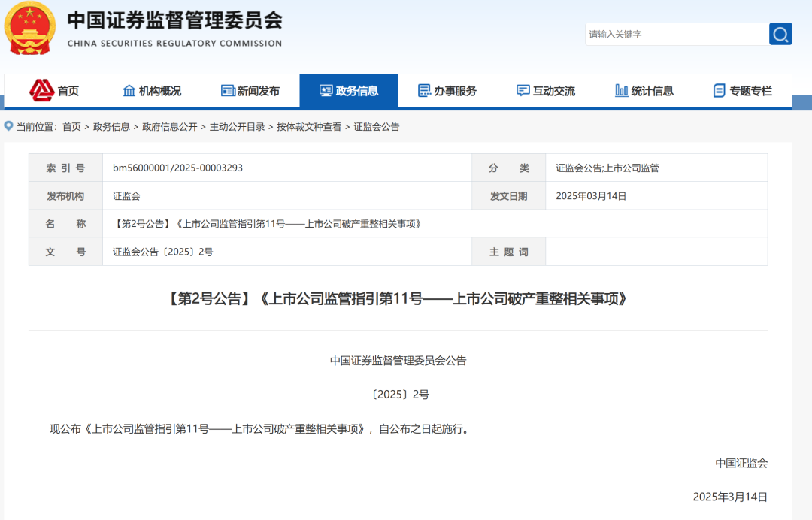
Task: Open 主动公开目录 breadcrumb link
Action: (237, 127)
